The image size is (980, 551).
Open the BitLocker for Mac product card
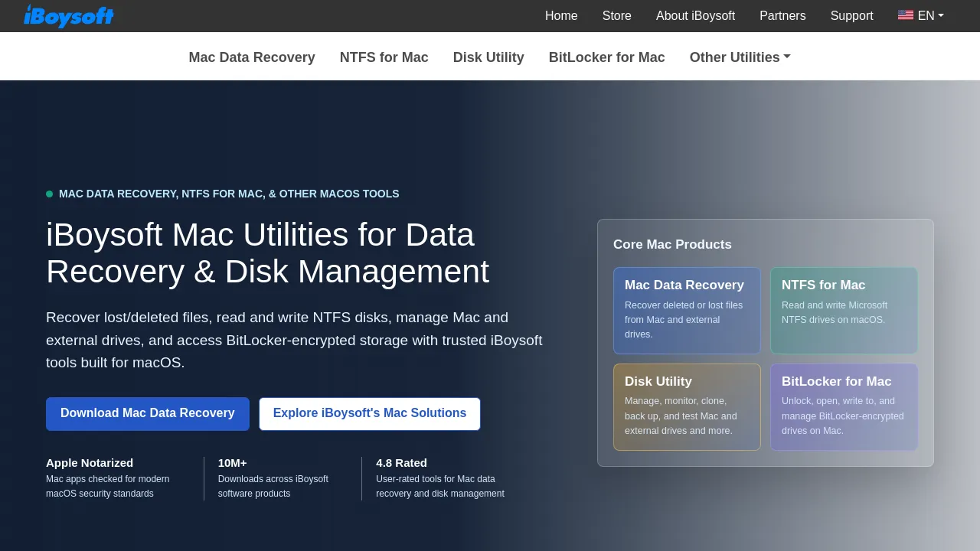(x=844, y=407)
